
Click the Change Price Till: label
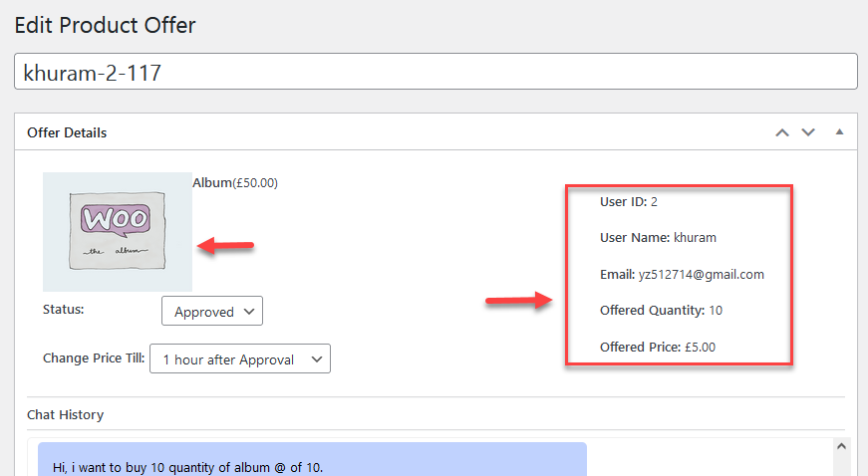[x=94, y=358]
